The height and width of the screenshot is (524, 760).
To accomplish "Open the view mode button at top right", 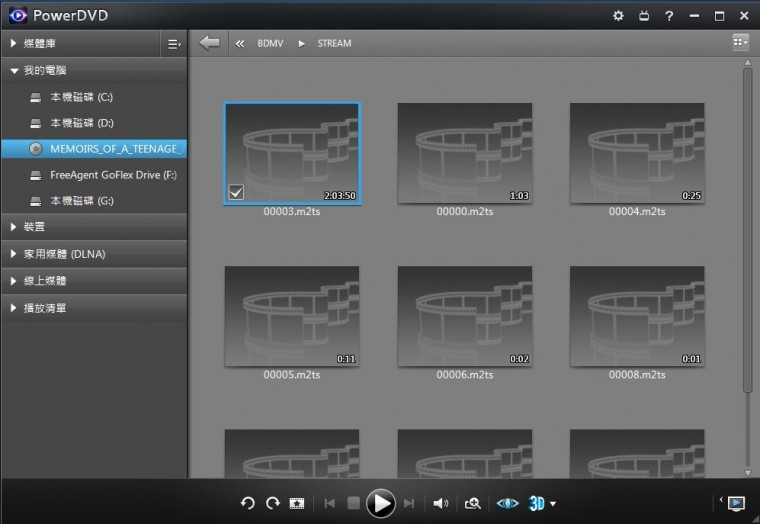I will coord(740,42).
